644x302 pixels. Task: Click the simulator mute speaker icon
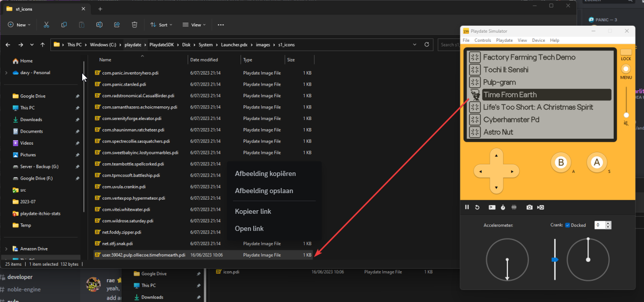click(x=626, y=123)
